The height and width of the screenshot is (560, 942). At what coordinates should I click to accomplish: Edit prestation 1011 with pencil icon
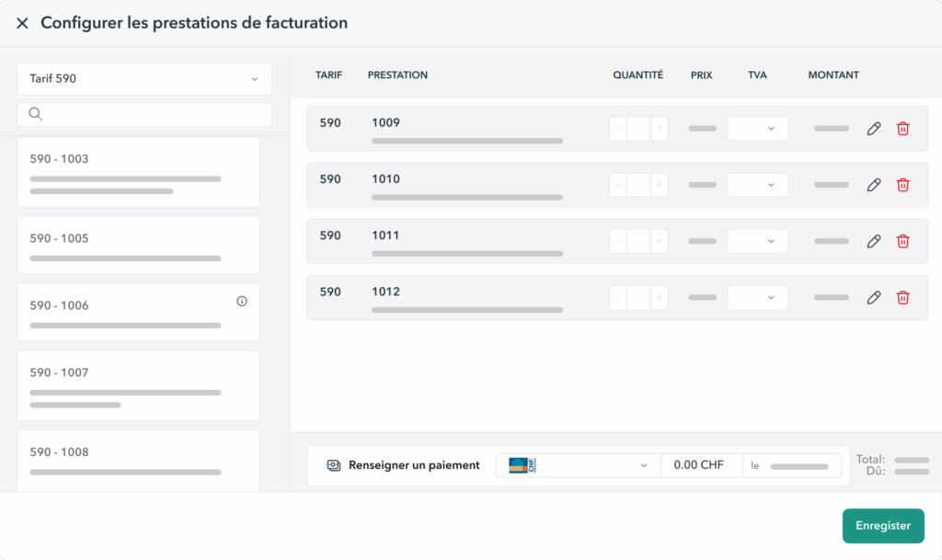[874, 241]
